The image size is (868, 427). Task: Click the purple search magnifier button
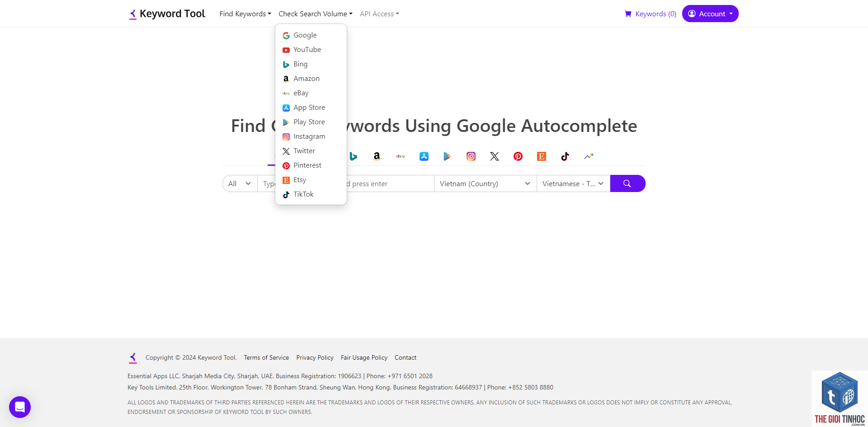pos(627,183)
